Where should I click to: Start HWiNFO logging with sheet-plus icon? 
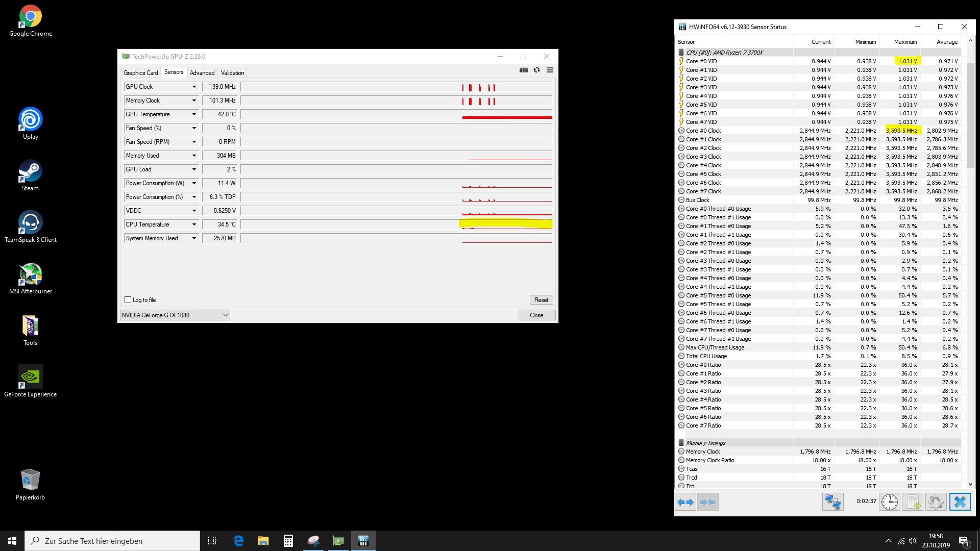coord(913,502)
